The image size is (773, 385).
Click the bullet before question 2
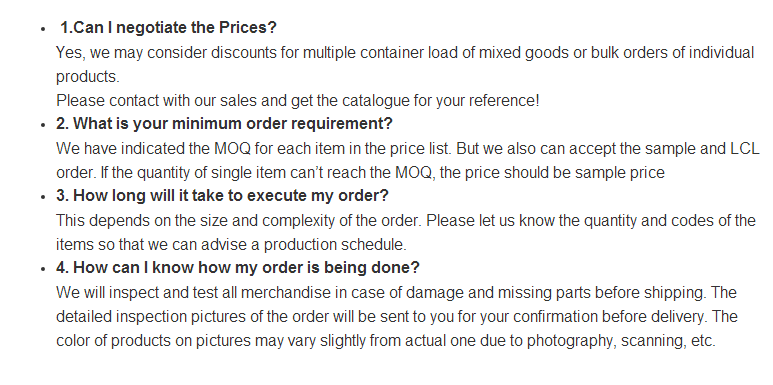click(x=43, y=125)
